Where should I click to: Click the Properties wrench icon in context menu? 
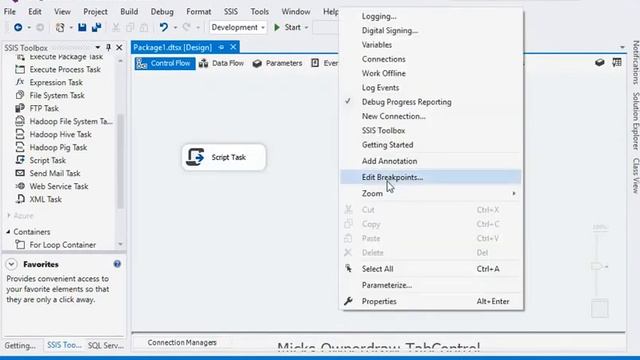[348, 301]
